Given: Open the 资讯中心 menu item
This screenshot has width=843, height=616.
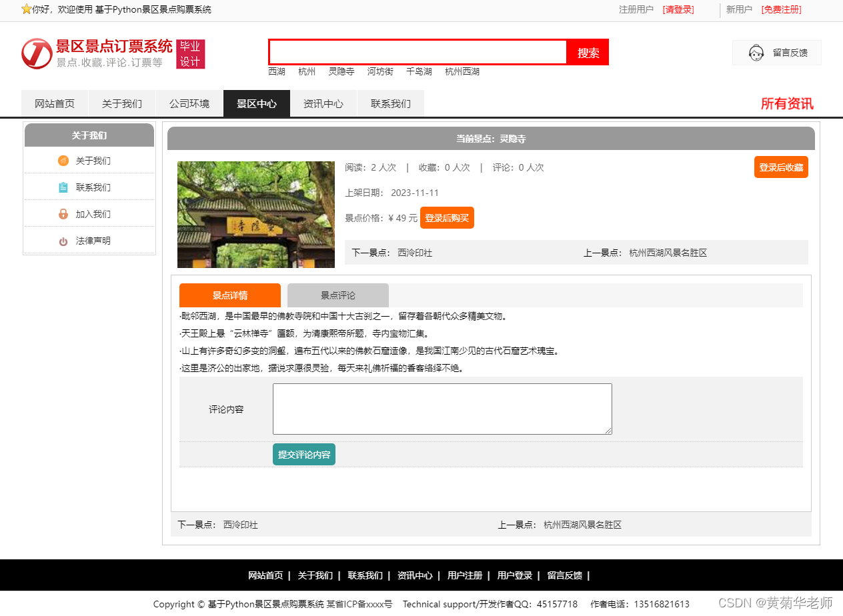Looking at the screenshot, I should (x=323, y=103).
